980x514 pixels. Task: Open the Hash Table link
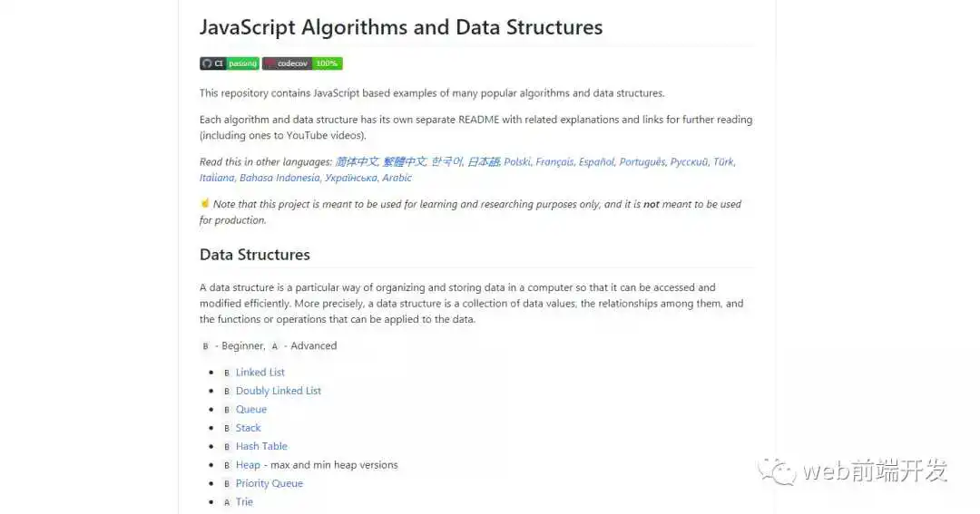[x=261, y=446]
